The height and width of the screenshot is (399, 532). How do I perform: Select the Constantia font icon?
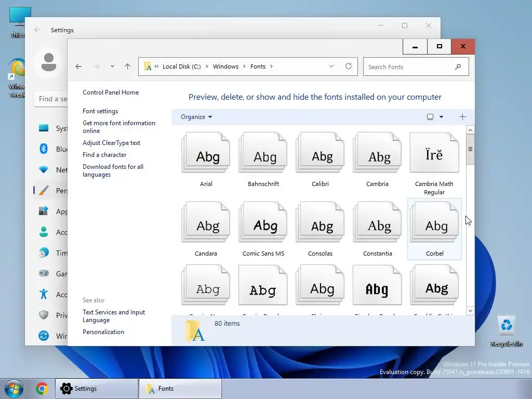377,222
